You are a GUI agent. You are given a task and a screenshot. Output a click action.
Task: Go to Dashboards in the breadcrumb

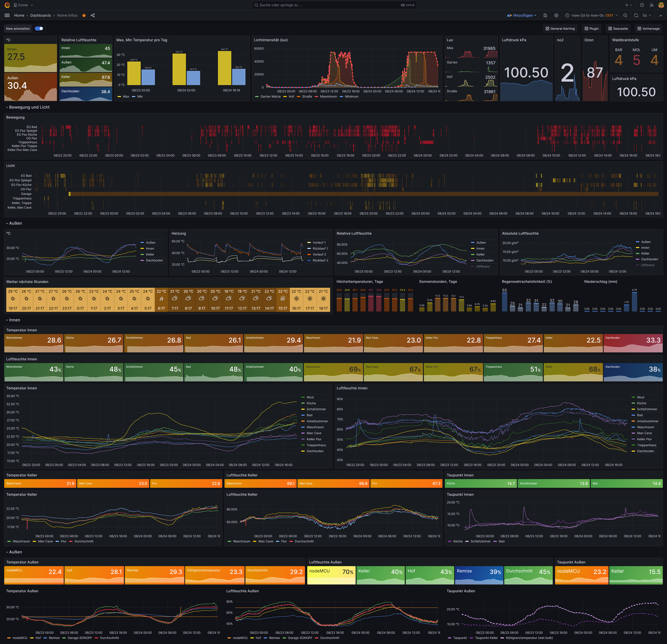coord(41,15)
